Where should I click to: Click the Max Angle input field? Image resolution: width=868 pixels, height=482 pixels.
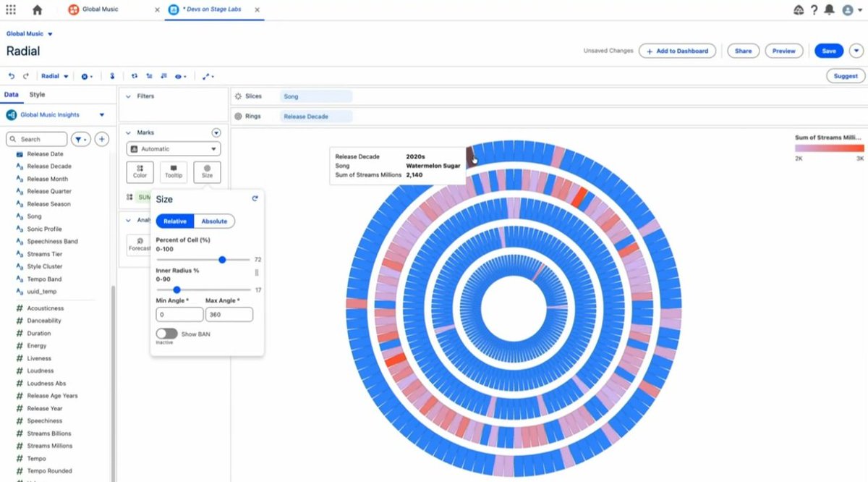point(229,314)
